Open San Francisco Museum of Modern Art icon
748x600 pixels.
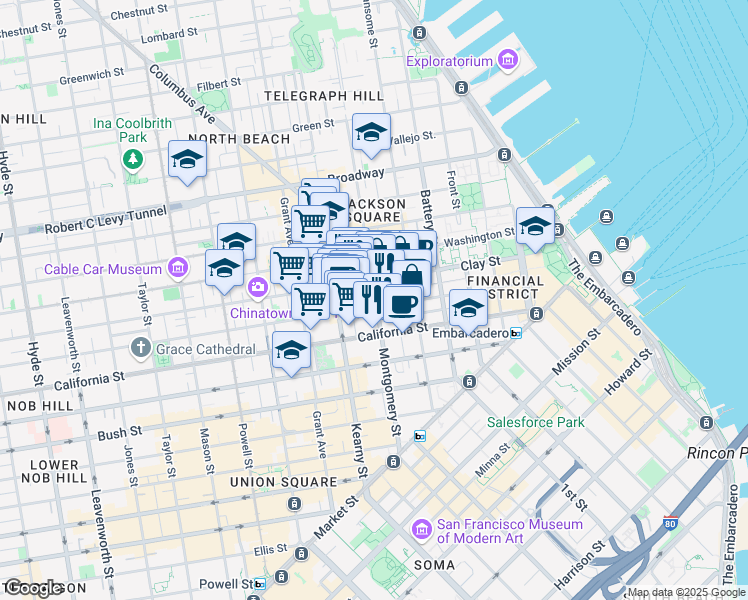coord(422,530)
